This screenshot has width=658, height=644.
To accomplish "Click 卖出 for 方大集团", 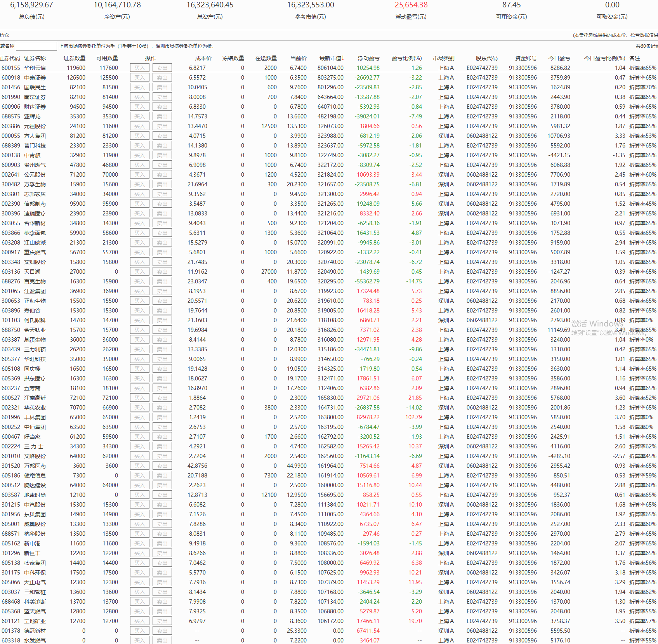I will 162,136.
